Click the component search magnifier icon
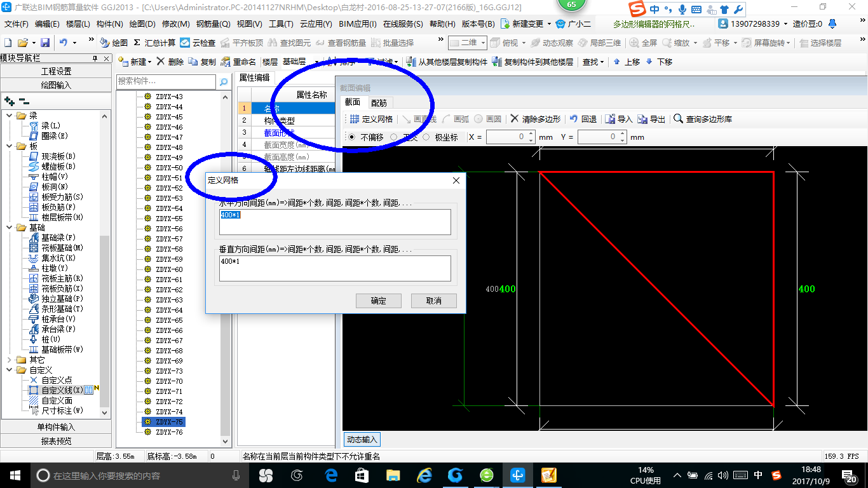The height and width of the screenshot is (488, 868). click(x=224, y=81)
